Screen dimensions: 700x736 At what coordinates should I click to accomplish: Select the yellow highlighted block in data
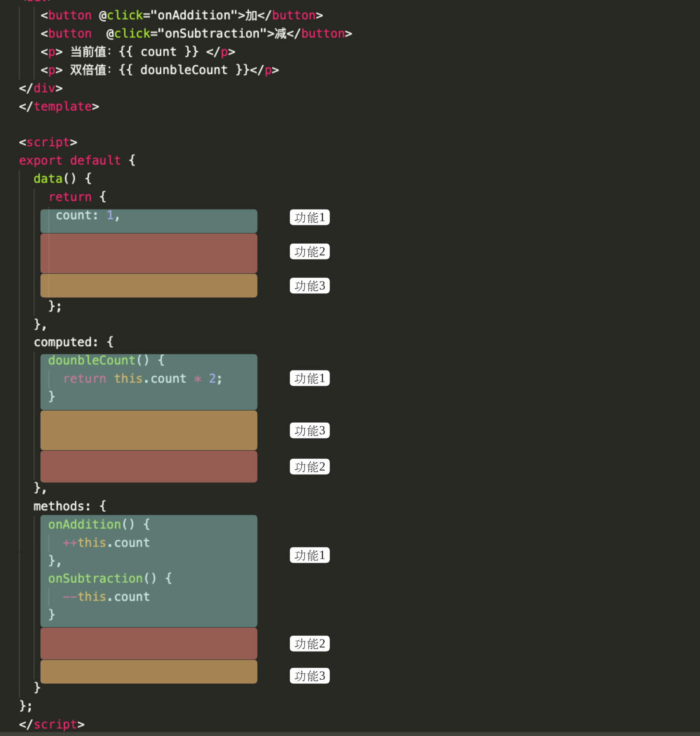coord(149,286)
